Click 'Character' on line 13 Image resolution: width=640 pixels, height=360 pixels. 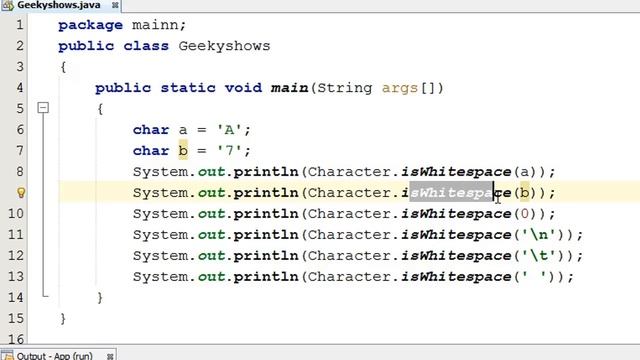(x=349, y=277)
